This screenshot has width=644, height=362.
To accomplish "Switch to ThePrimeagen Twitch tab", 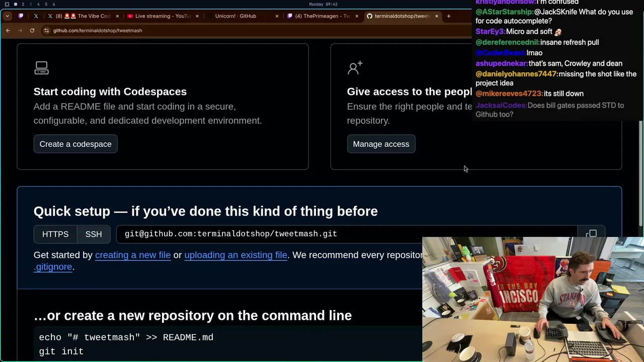I will [324, 16].
